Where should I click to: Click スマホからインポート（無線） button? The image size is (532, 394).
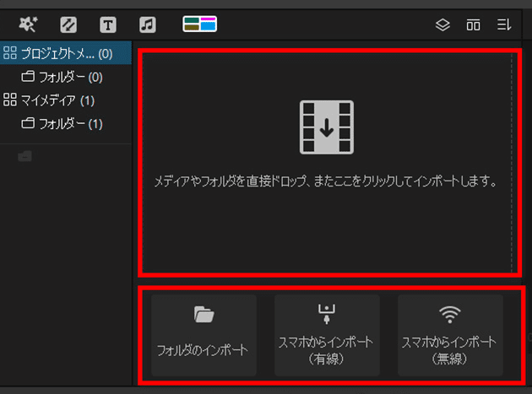(450, 335)
